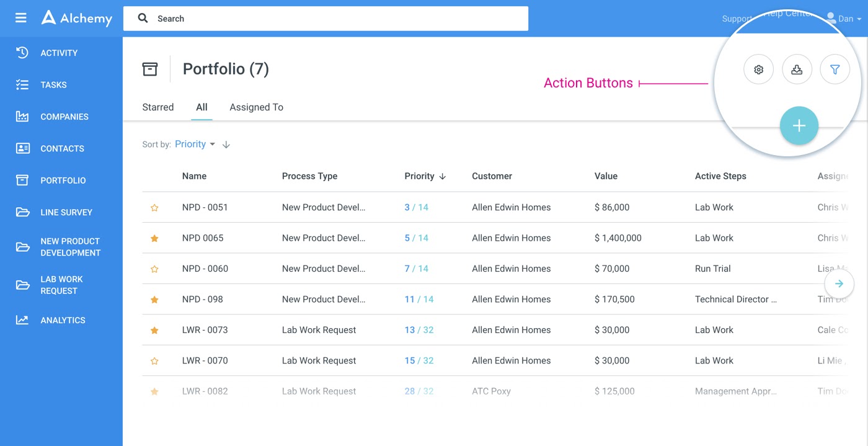Open record NPD - 098

pyautogui.click(x=202, y=299)
